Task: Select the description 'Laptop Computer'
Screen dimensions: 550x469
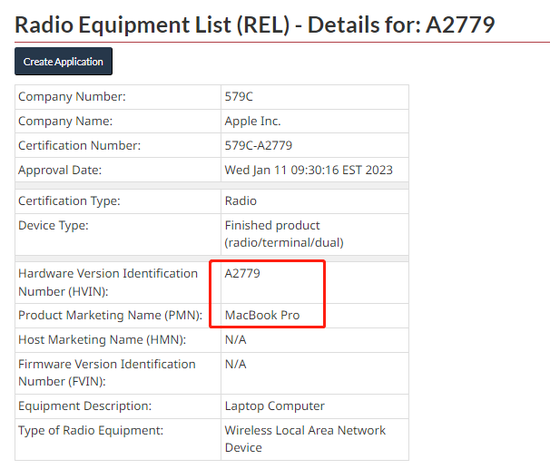Action: point(275,406)
